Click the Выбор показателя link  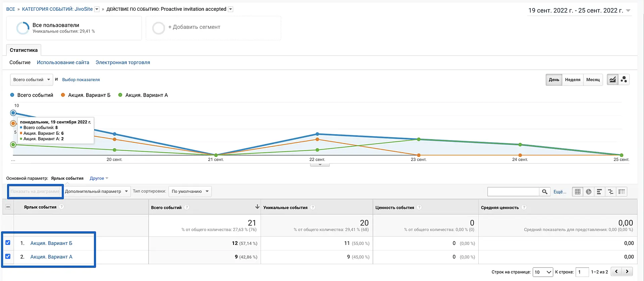click(x=81, y=80)
